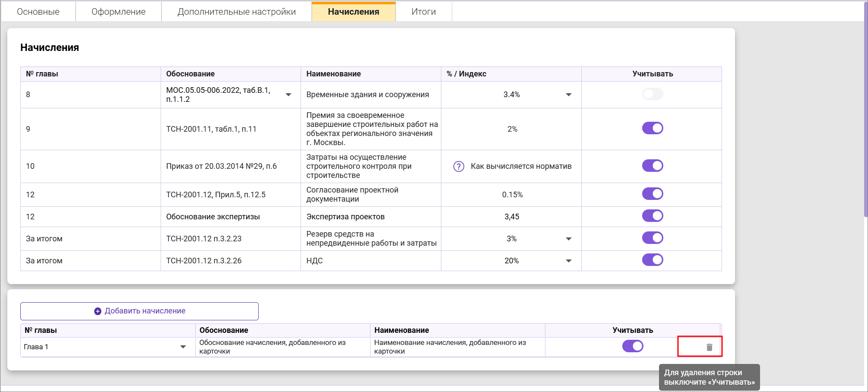Screen dimensions: 868x392
Task: Click the delete (trash) icon on the added row
Action: 709,346
